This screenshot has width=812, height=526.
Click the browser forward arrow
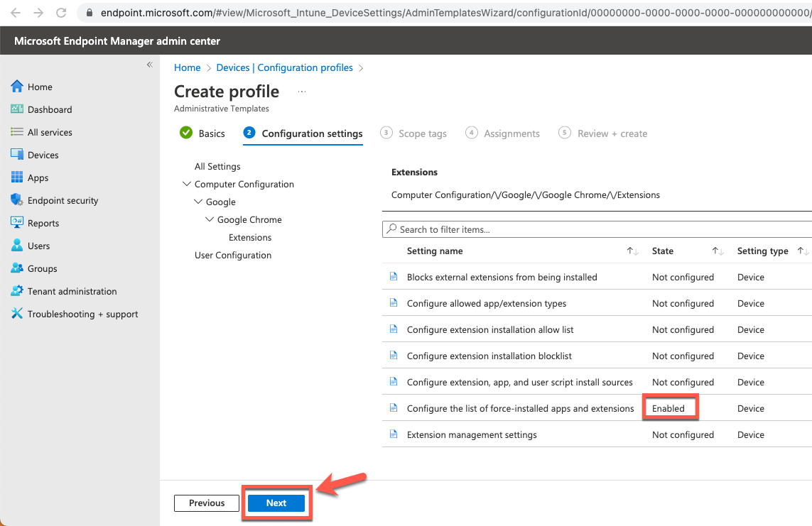click(38, 12)
